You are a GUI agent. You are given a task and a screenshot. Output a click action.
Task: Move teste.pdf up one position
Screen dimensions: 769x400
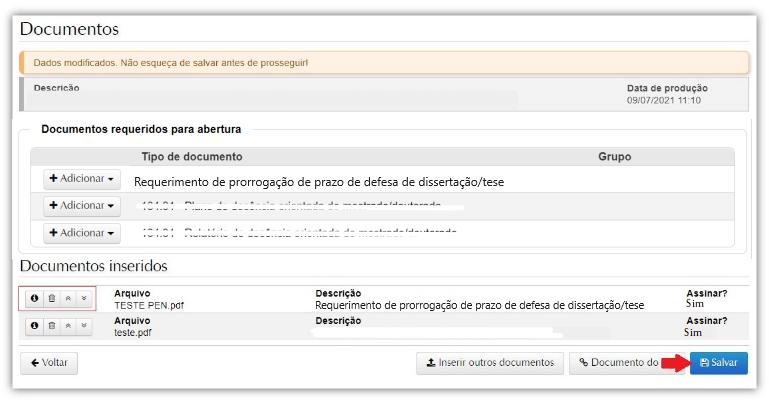[x=68, y=326]
